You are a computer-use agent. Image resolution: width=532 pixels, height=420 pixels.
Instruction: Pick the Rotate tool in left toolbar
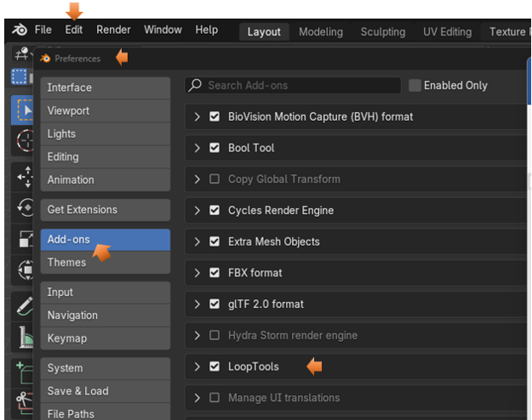[x=22, y=208]
